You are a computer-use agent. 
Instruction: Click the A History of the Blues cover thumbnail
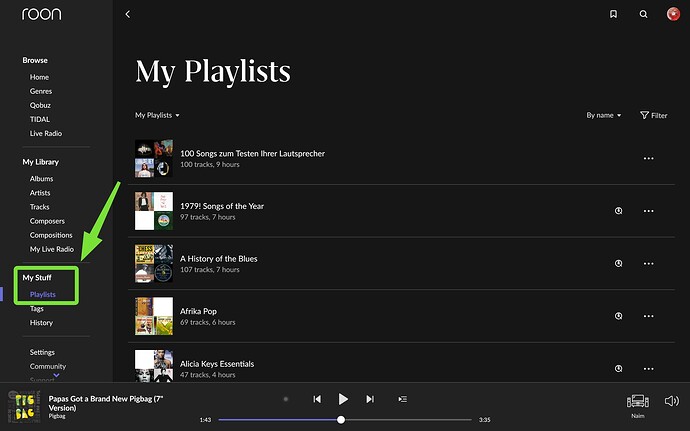(x=154, y=264)
